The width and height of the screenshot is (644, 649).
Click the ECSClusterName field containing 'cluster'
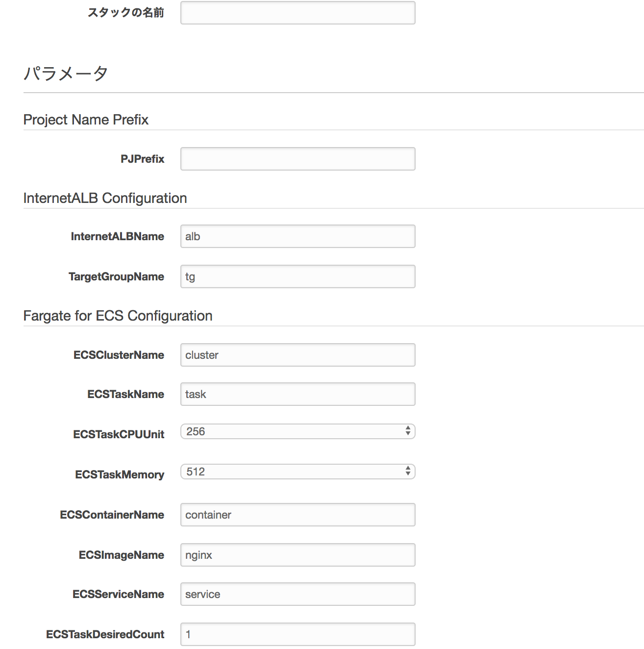297,354
